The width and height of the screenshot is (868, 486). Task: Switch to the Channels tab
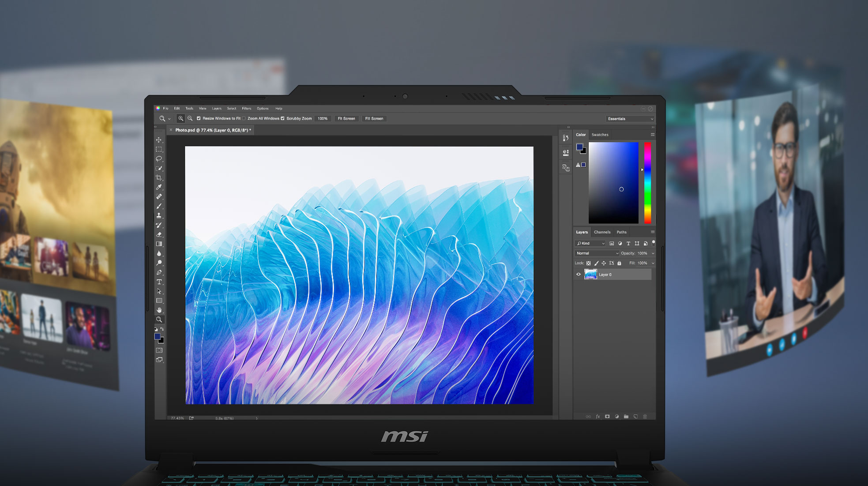coord(602,232)
